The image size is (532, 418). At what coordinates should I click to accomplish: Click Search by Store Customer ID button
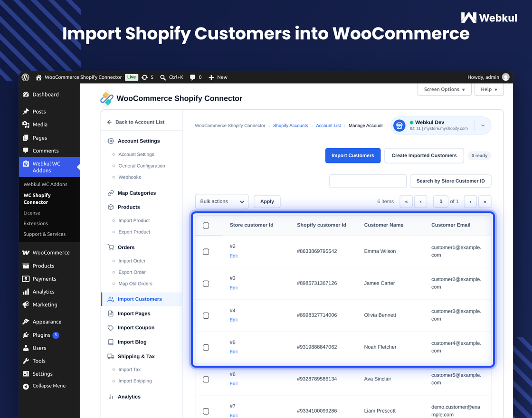[x=451, y=181]
